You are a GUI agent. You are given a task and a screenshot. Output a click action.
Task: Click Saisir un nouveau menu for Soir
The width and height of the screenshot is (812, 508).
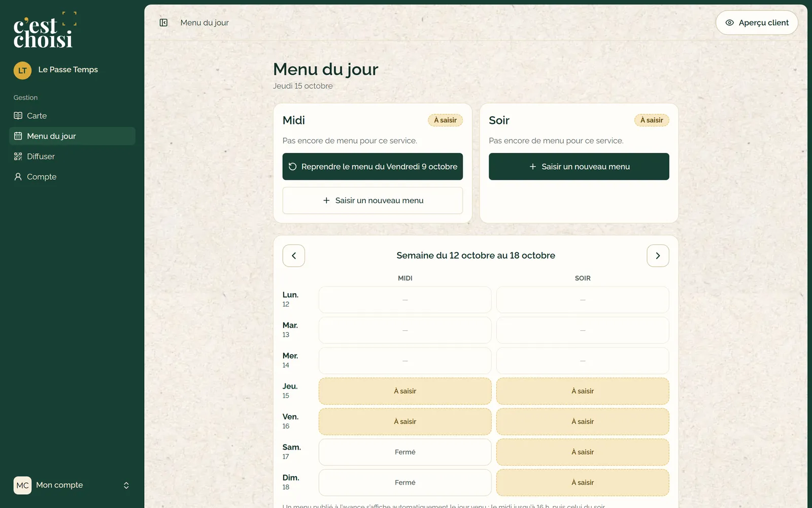pos(579,167)
